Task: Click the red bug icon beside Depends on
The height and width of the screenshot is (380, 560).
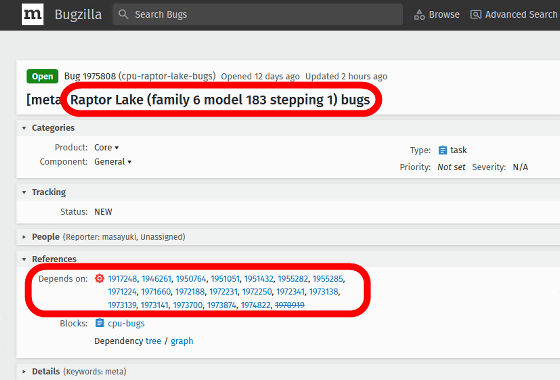Action: 99,278
